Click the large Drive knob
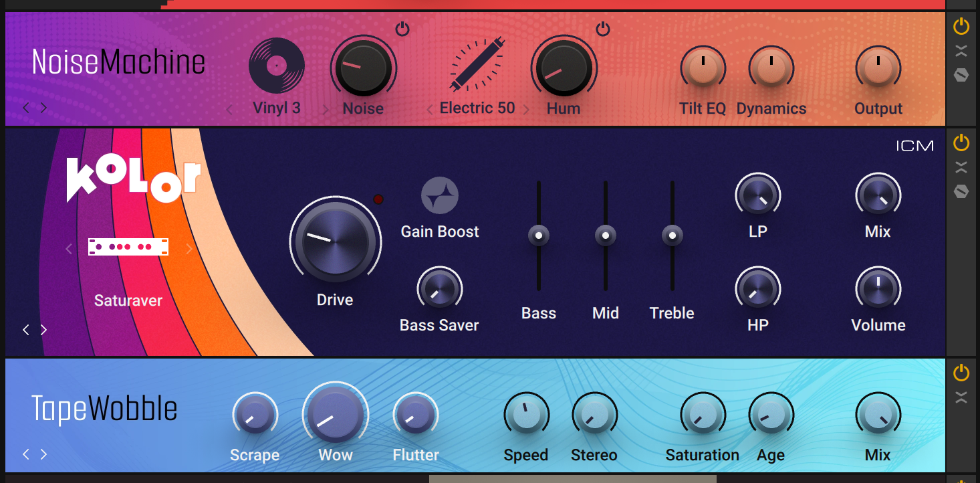 (x=335, y=242)
